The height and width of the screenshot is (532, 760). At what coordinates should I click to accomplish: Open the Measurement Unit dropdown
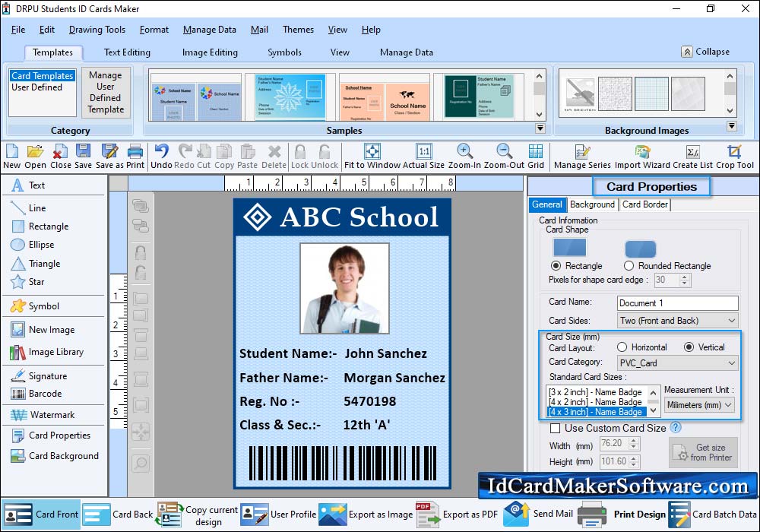(699, 405)
